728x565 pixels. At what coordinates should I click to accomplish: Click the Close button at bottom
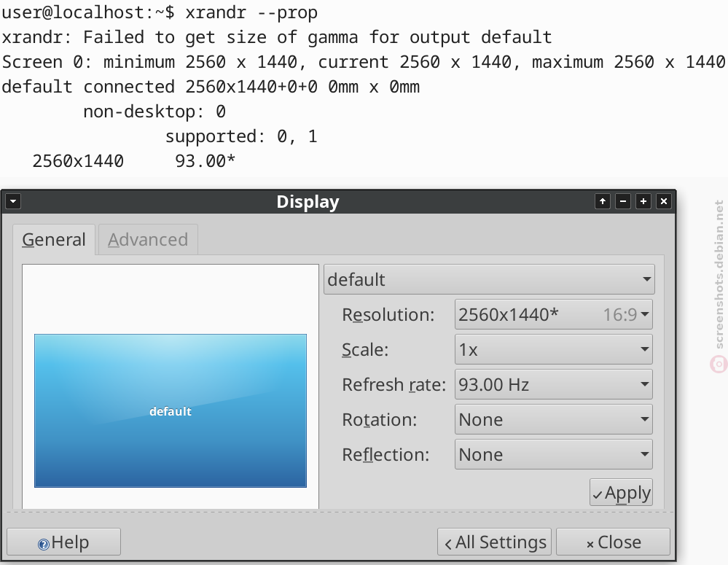click(614, 542)
